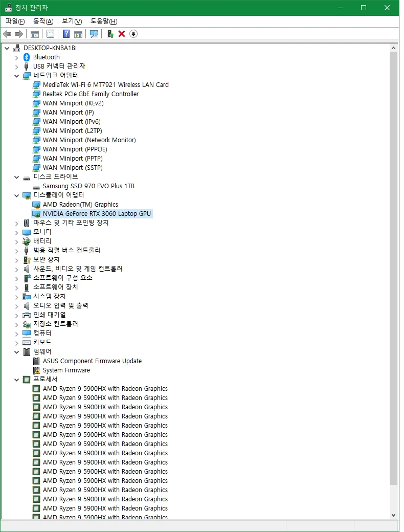Click the red X Uninstall device icon

tap(122, 34)
